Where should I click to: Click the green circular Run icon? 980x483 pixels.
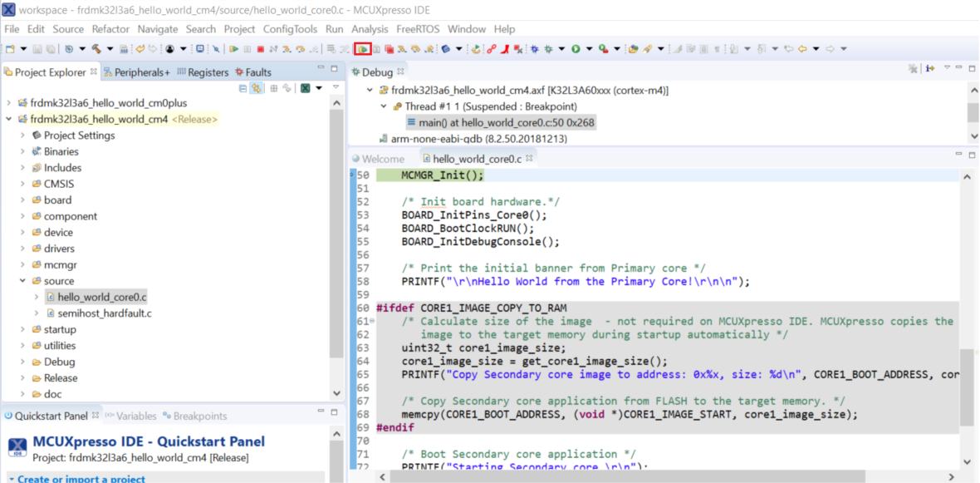click(x=576, y=49)
